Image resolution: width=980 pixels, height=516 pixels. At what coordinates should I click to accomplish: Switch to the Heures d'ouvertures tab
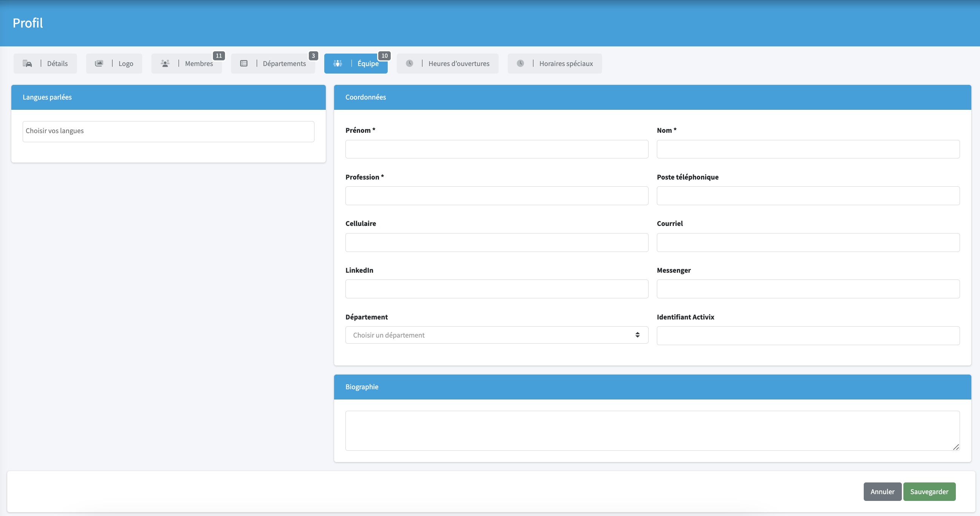tap(458, 63)
